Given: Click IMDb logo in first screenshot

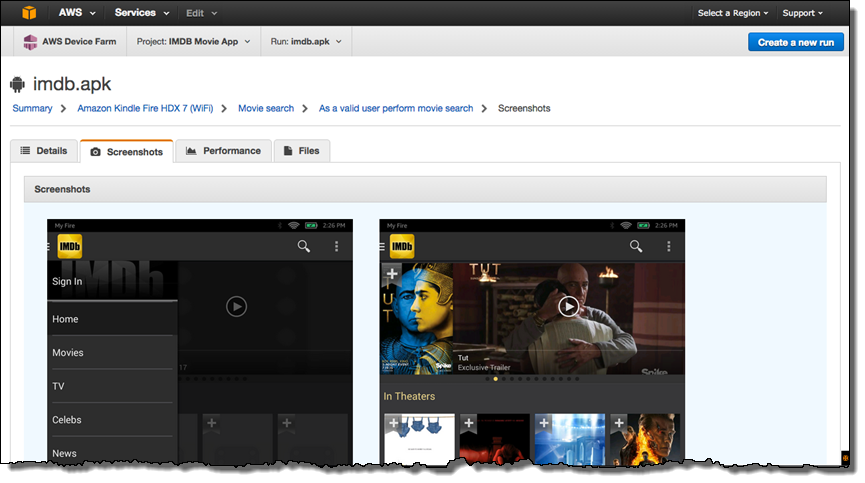Looking at the screenshot, I should pos(70,246).
